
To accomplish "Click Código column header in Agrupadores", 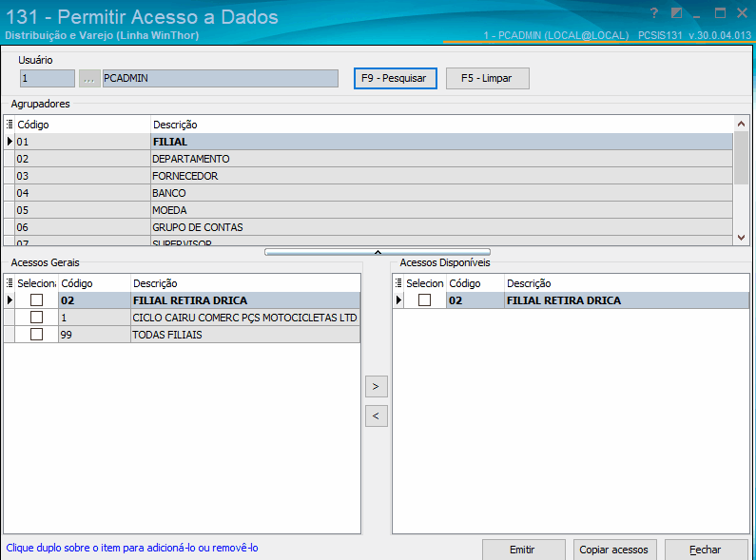I will pyautogui.click(x=83, y=125).
